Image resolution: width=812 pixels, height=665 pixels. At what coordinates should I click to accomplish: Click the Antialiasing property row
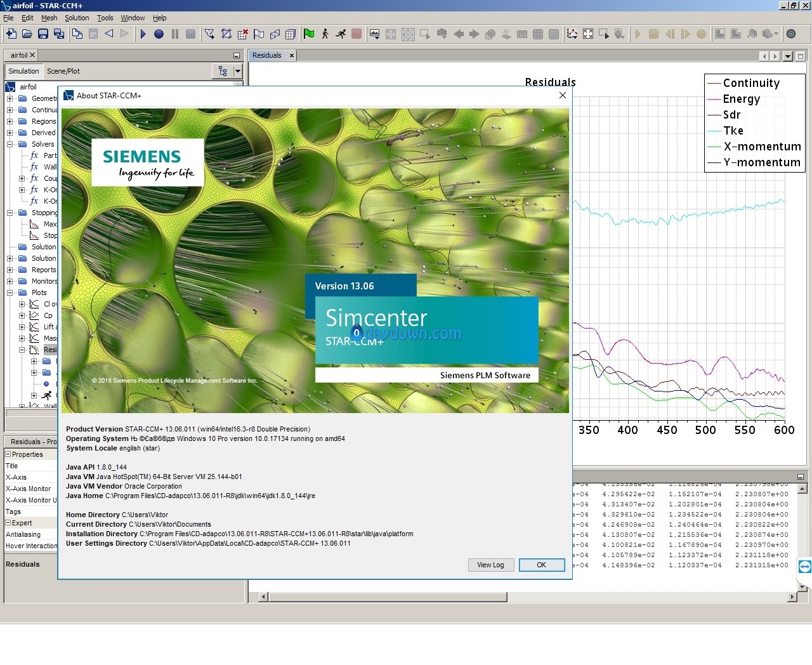(x=30, y=534)
